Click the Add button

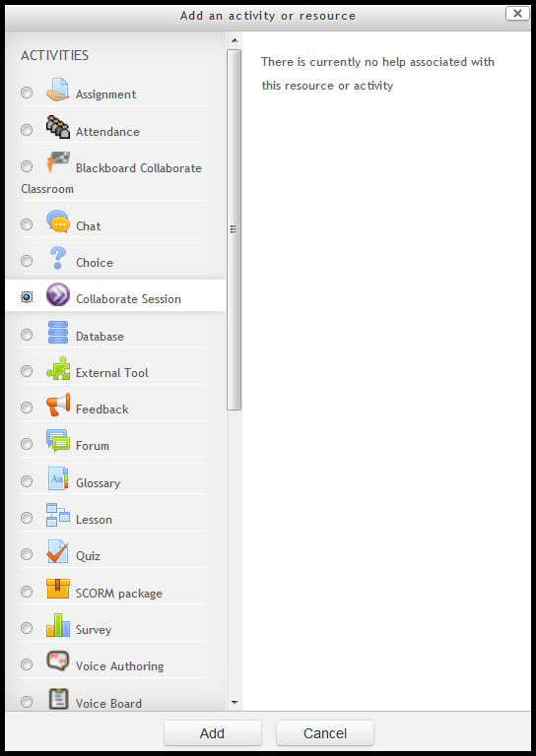[212, 732]
